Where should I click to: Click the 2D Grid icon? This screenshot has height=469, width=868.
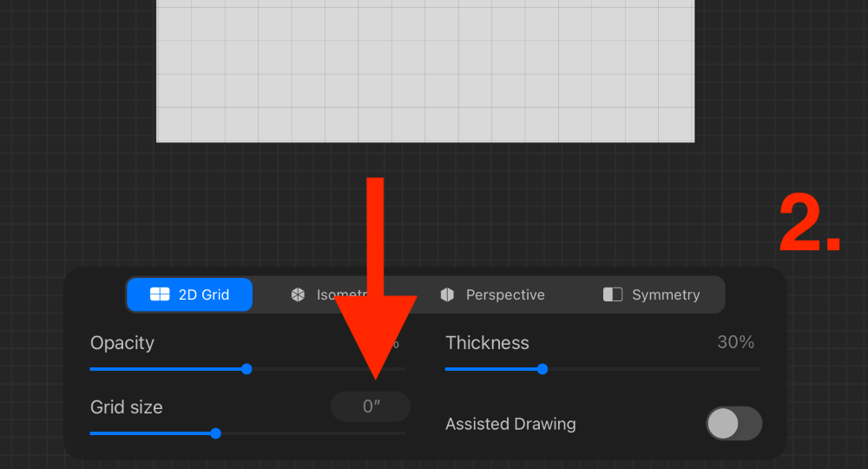tap(160, 294)
